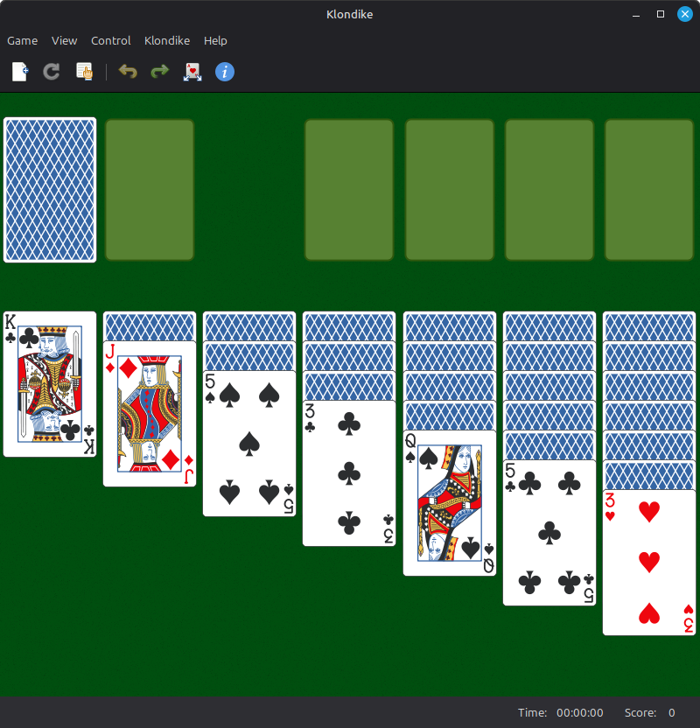Viewport: 700px width, 728px height.
Task: Select the 5 of Clubs card
Action: (x=549, y=533)
